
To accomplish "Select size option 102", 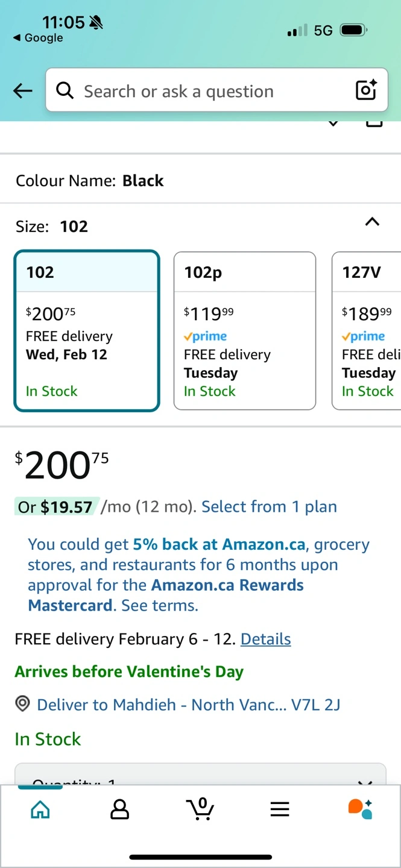I will tap(87, 331).
